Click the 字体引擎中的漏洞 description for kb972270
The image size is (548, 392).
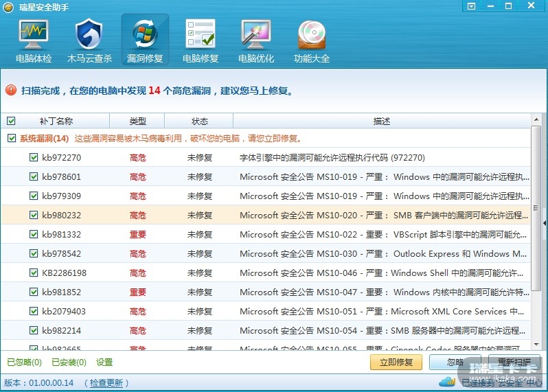pyautogui.click(x=332, y=158)
